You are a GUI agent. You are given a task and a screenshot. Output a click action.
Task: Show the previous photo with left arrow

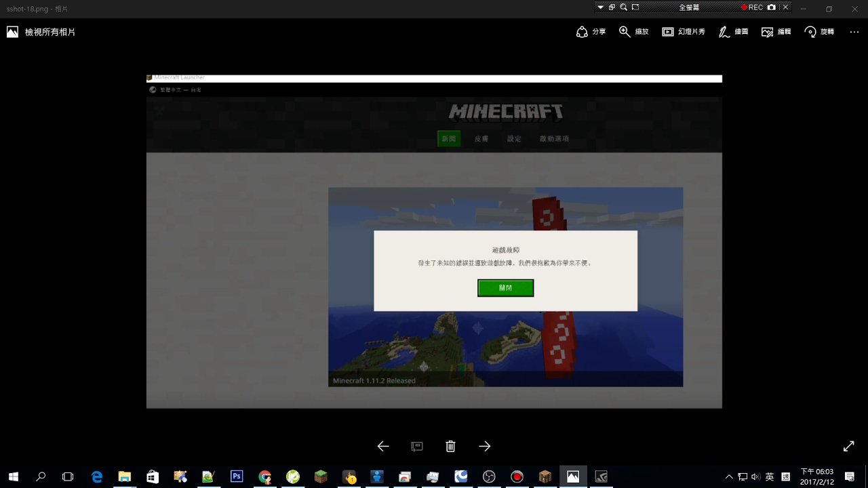click(x=383, y=446)
